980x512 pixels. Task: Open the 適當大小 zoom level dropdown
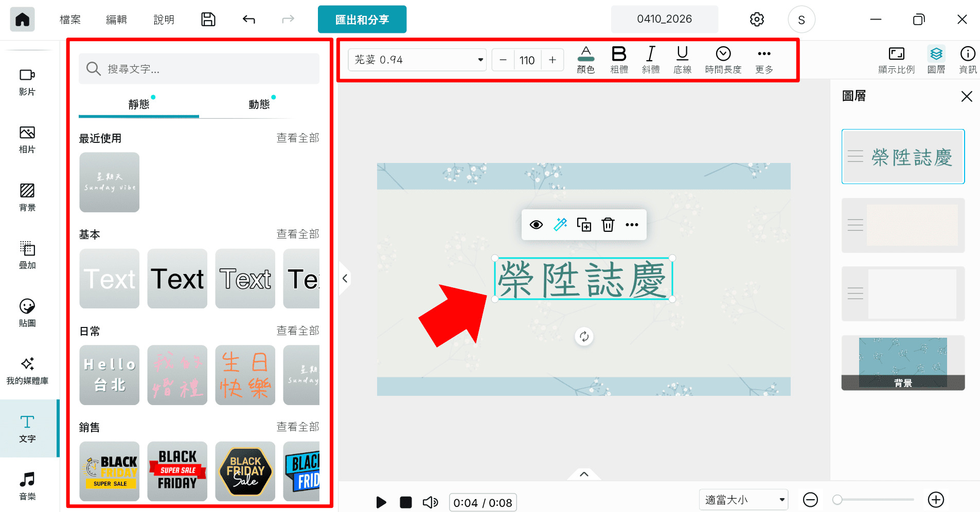[x=743, y=499]
